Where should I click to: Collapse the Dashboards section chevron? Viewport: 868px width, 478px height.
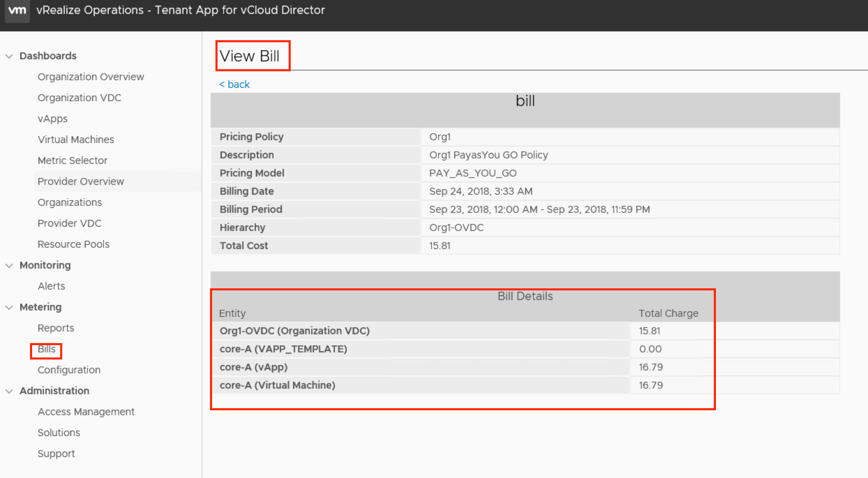(x=9, y=56)
